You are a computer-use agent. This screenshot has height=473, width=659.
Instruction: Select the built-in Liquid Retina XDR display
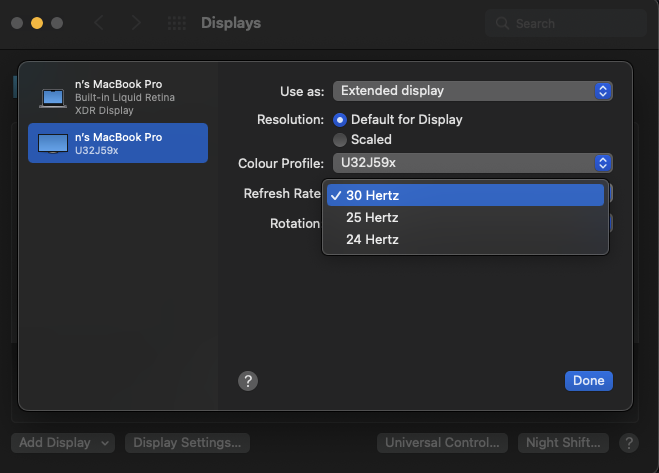pyautogui.click(x=118, y=97)
